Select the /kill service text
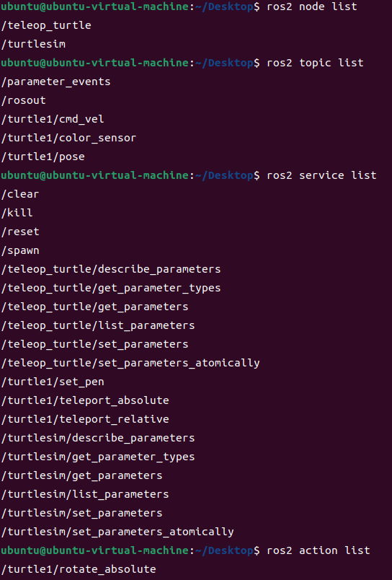The height and width of the screenshot is (580, 392). 17,213
